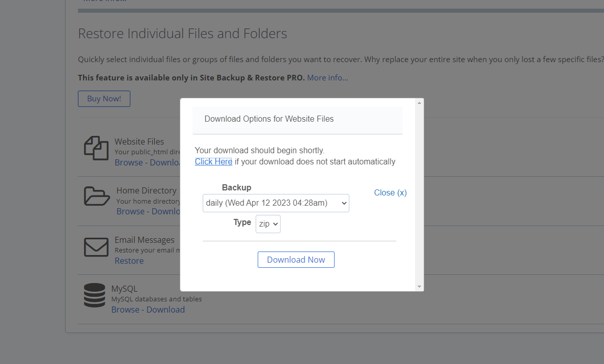This screenshot has height=364, width=604.
Task: Open the Type zip dropdown
Action: 268,224
